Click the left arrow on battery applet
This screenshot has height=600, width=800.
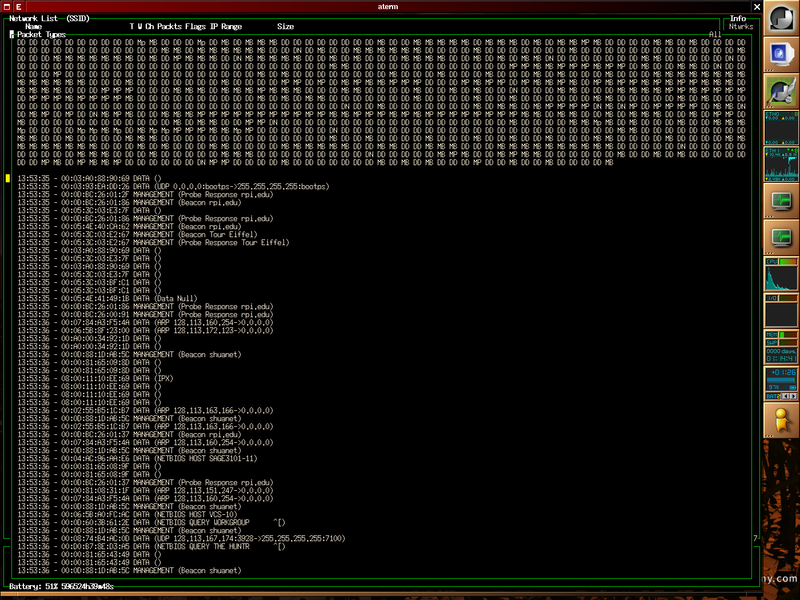click(x=786, y=396)
